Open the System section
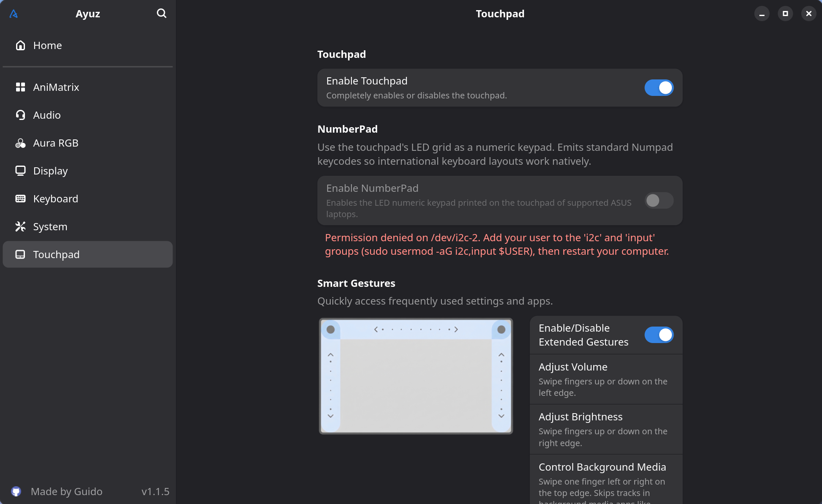822x504 pixels. point(88,226)
